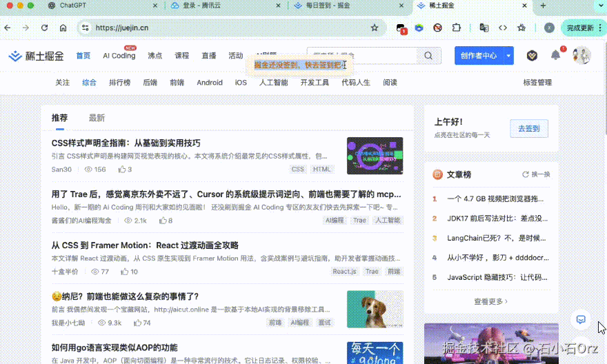Open ranked article LangChain已死
607x364 pixels.
pos(496,239)
